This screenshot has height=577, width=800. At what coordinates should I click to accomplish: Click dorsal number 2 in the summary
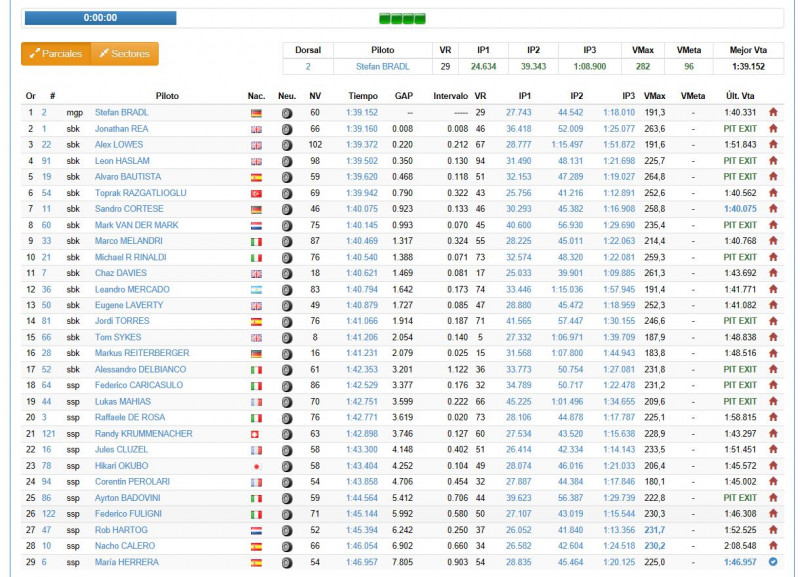coord(308,66)
